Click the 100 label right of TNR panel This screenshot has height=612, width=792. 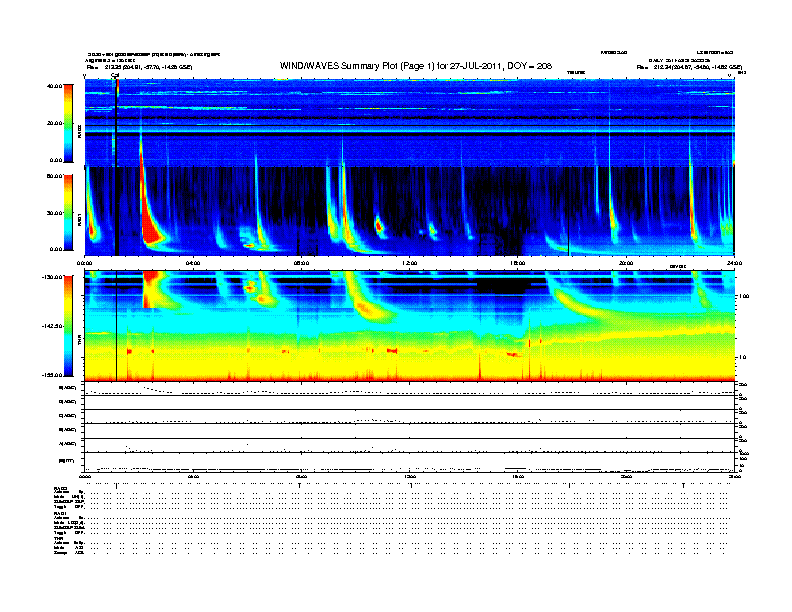743,296
